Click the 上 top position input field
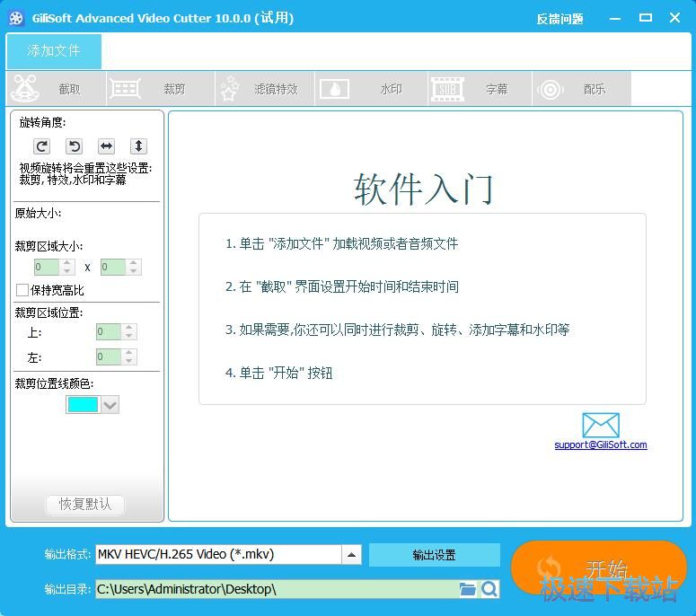The height and width of the screenshot is (616, 696). click(109, 332)
